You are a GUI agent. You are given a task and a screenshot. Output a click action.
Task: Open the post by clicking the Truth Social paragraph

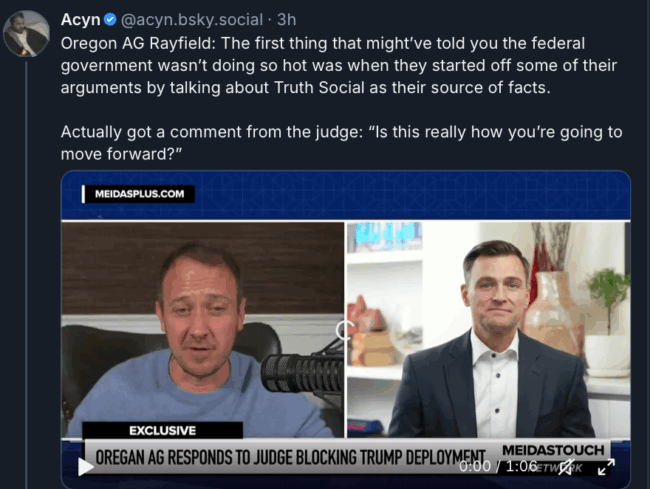[339, 65]
